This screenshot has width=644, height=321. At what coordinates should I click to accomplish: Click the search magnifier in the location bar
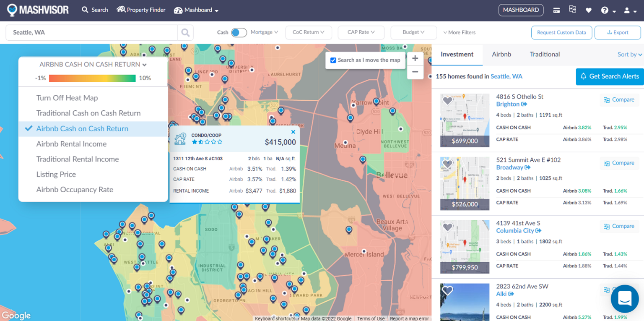185,32
